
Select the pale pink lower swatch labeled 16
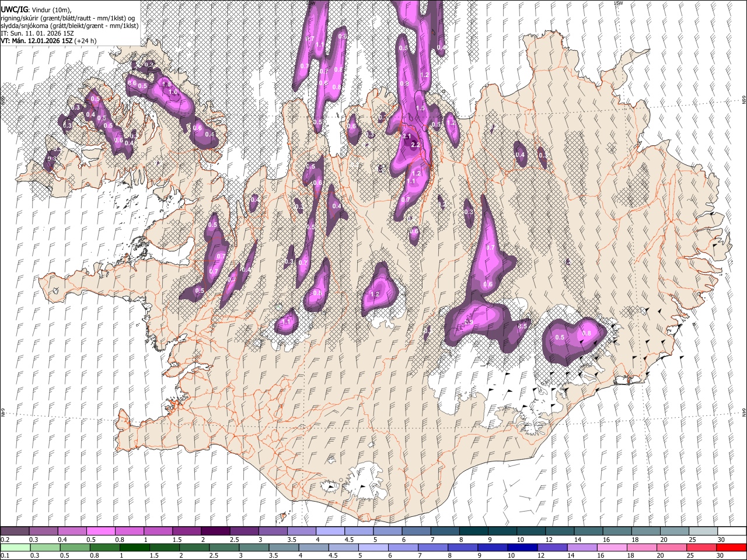tap(612, 547)
